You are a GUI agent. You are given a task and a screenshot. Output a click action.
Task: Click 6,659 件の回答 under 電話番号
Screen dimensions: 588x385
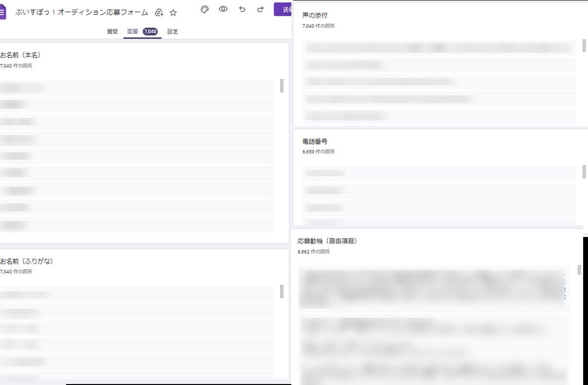(318, 152)
